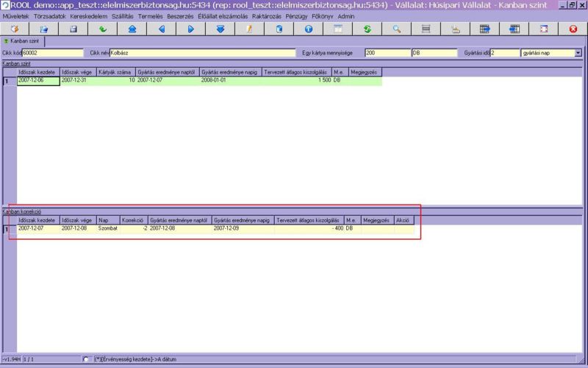Click Időszak kezdete header in Kanban szint table
Image resolution: width=588 pixels, height=368 pixels.
pos(37,72)
